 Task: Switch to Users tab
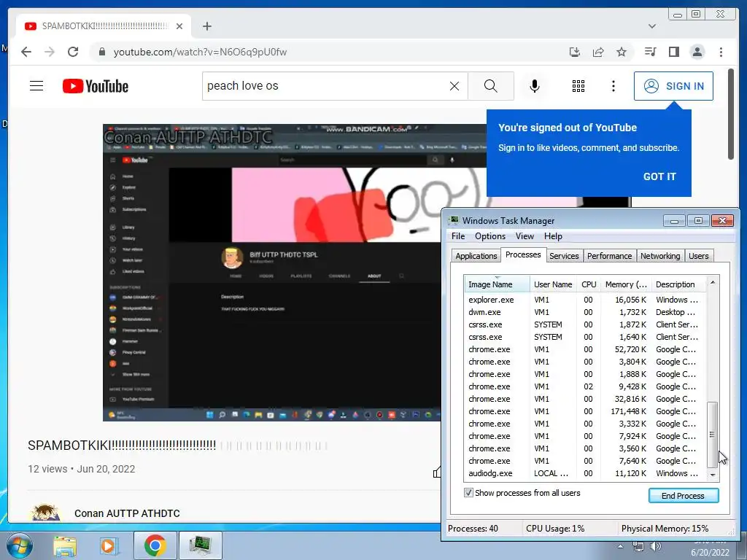(x=698, y=256)
